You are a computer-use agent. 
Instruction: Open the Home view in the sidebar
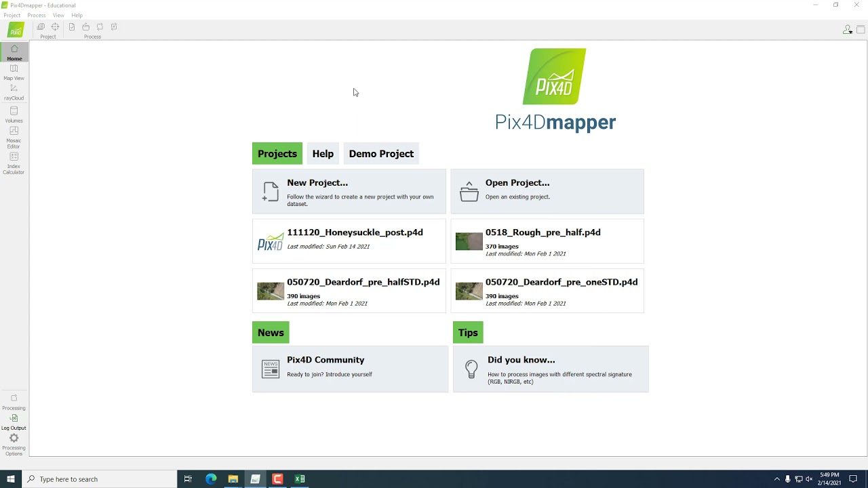14,52
